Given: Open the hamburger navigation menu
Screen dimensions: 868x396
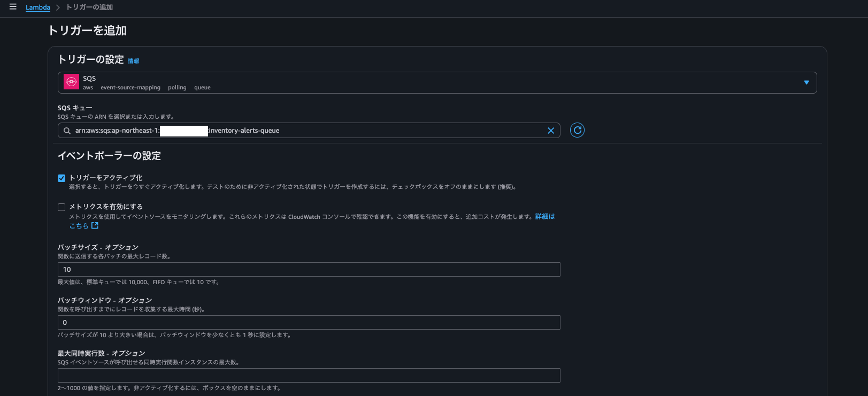Looking at the screenshot, I should (13, 7).
